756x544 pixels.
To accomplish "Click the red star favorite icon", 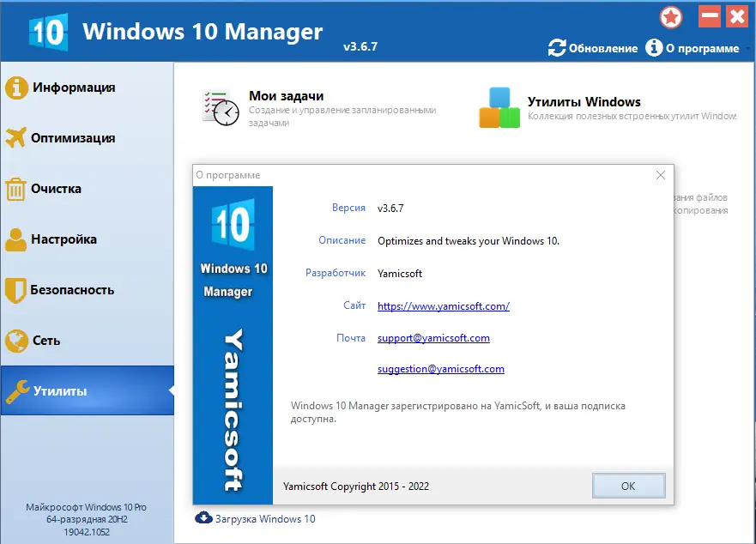I will point(672,16).
